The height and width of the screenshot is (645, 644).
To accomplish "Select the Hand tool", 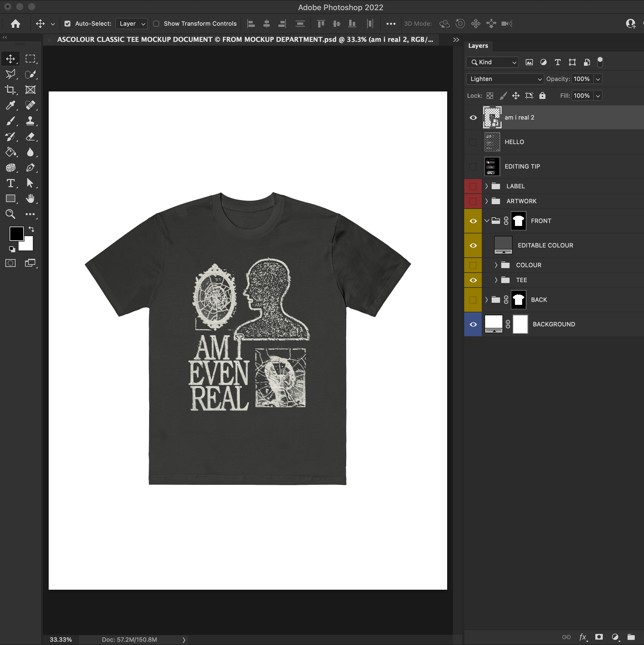I will click(30, 199).
